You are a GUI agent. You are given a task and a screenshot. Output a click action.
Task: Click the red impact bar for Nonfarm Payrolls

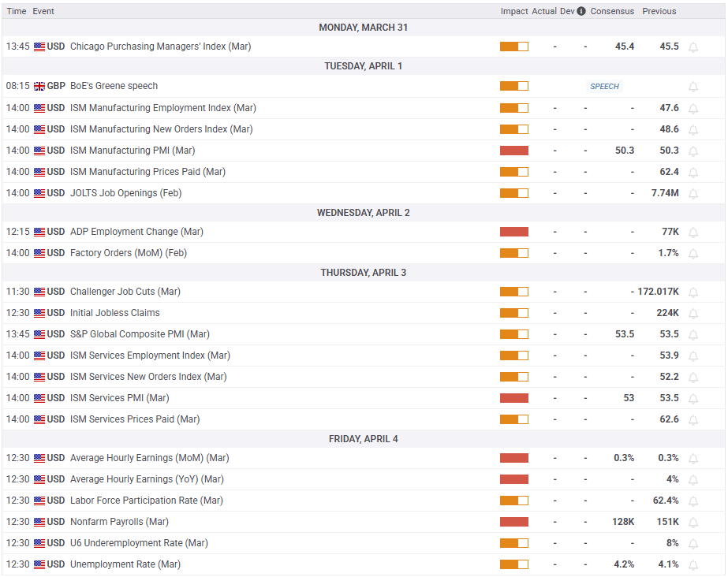coord(514,522)
